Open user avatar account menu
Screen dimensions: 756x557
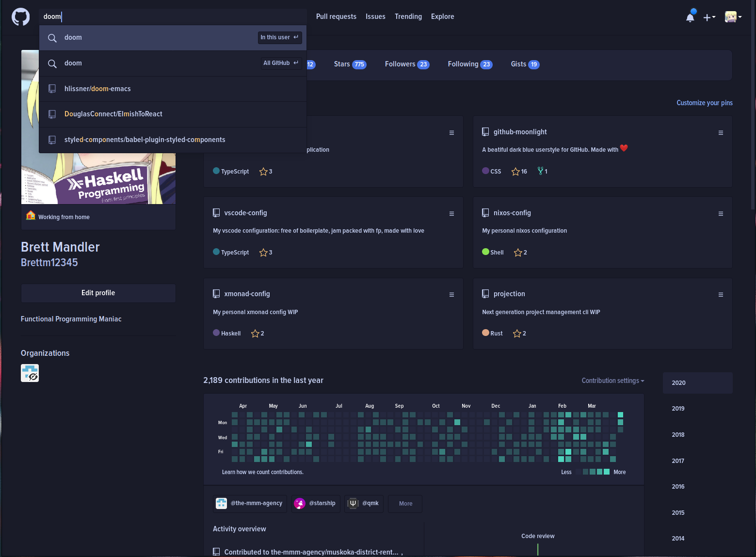(x=733, y=17)
